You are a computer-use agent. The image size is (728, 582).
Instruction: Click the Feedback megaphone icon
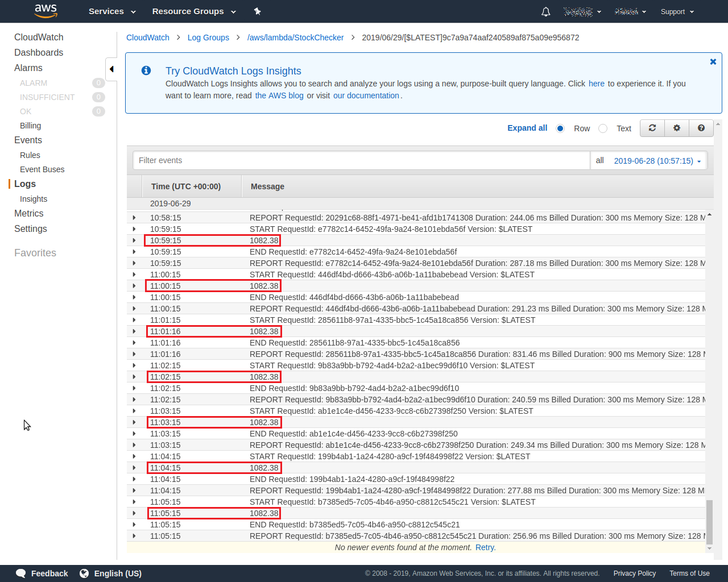(20, 573)
